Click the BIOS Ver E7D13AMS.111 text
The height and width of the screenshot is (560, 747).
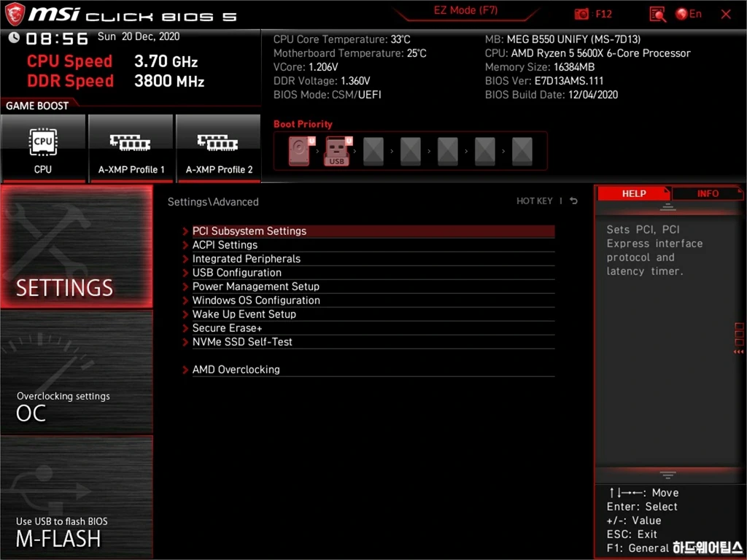544,81
